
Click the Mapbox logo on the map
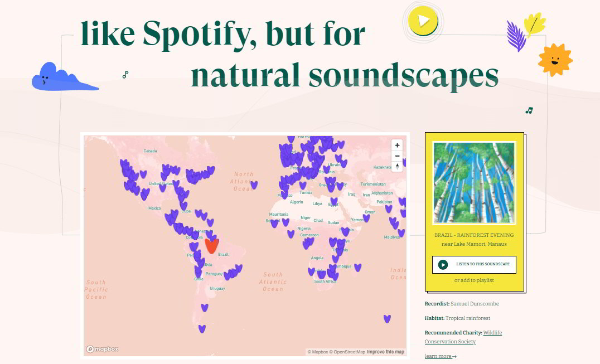click(x=102, y=349)
